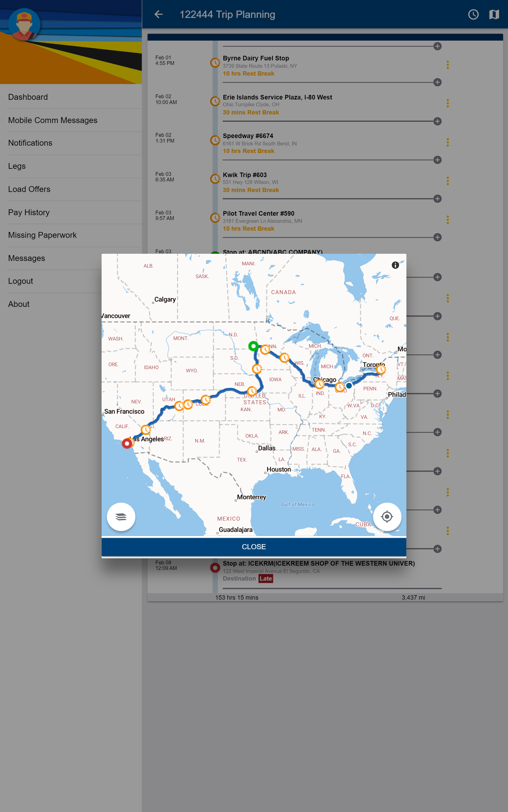Open Dashboard from side menu
Image resolution: width=508 pixels, height=812 pixels.
coord(71,97)
